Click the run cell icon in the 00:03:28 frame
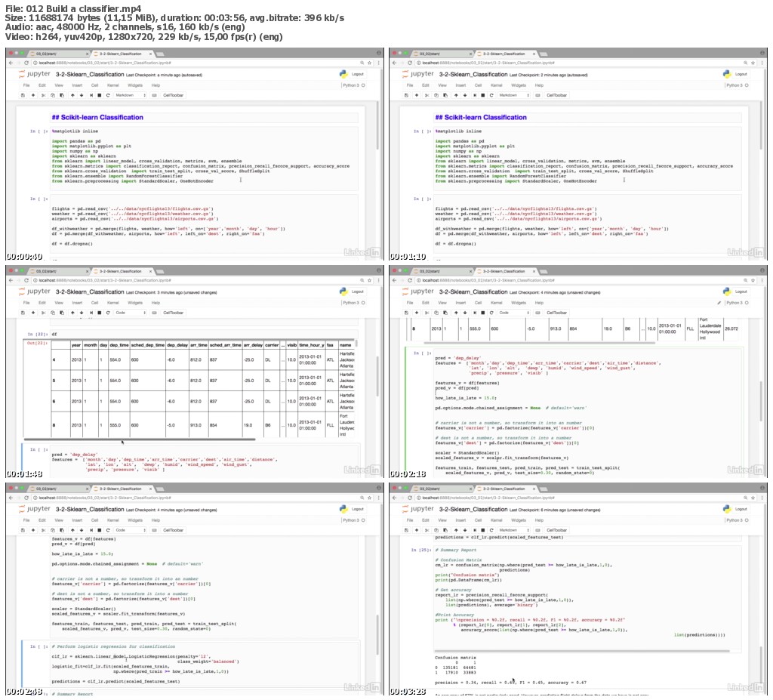 tap(475, 530)
